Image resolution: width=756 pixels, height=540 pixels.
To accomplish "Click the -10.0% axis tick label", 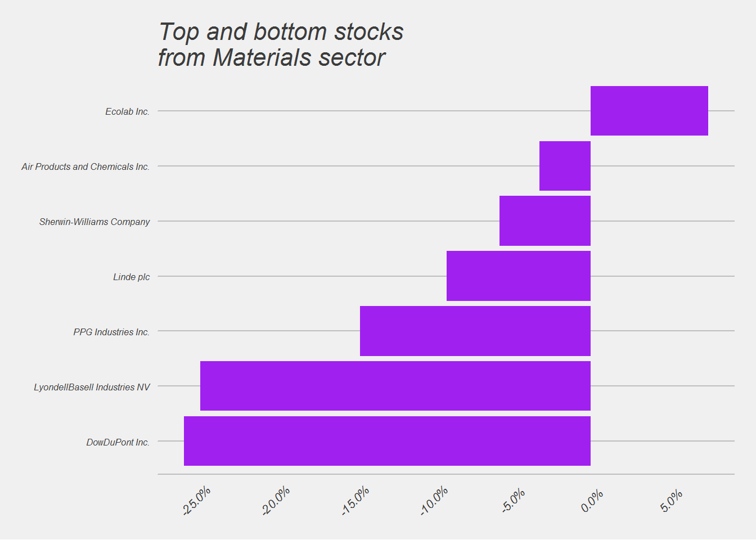I will coord(434,500).
